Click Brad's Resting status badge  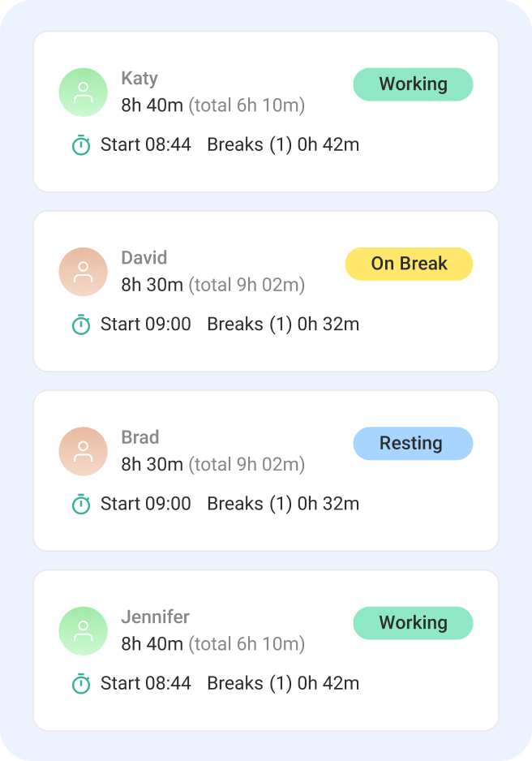pyautogui.click(x=413, y=443)
